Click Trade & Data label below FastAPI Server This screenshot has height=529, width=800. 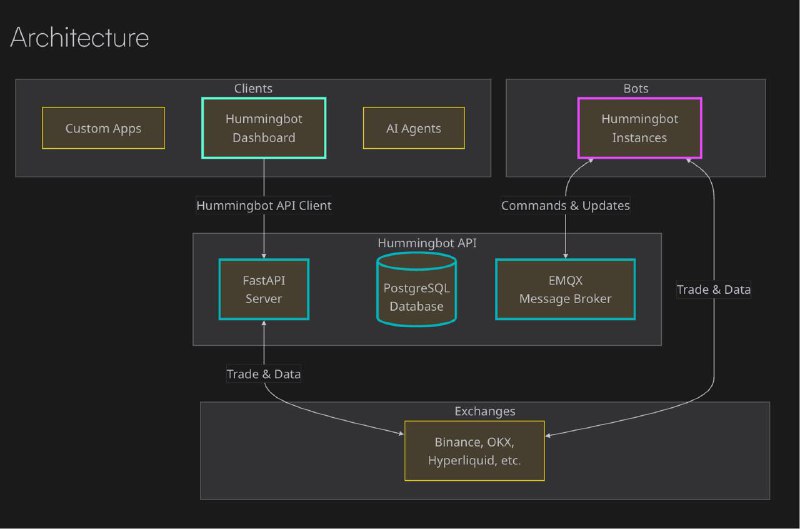[264, 373]
